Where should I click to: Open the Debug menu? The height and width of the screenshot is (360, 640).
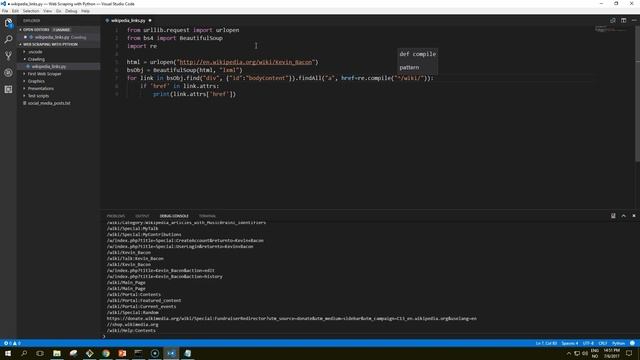click(71, 11)
